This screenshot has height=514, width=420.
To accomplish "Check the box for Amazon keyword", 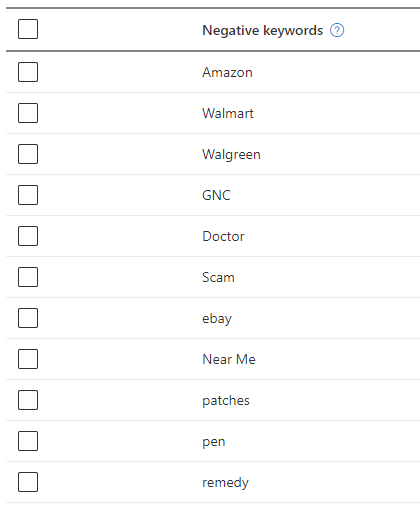I will (x=28, y=72).
